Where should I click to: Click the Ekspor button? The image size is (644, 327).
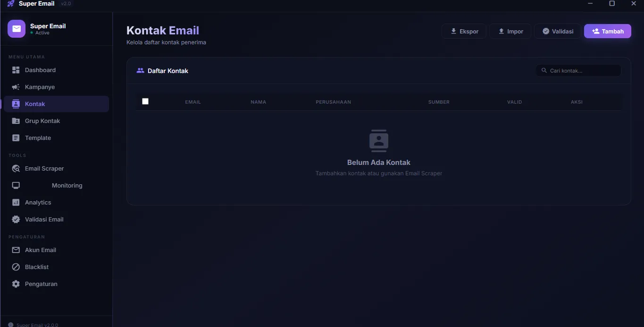click(x=464, y=32)
